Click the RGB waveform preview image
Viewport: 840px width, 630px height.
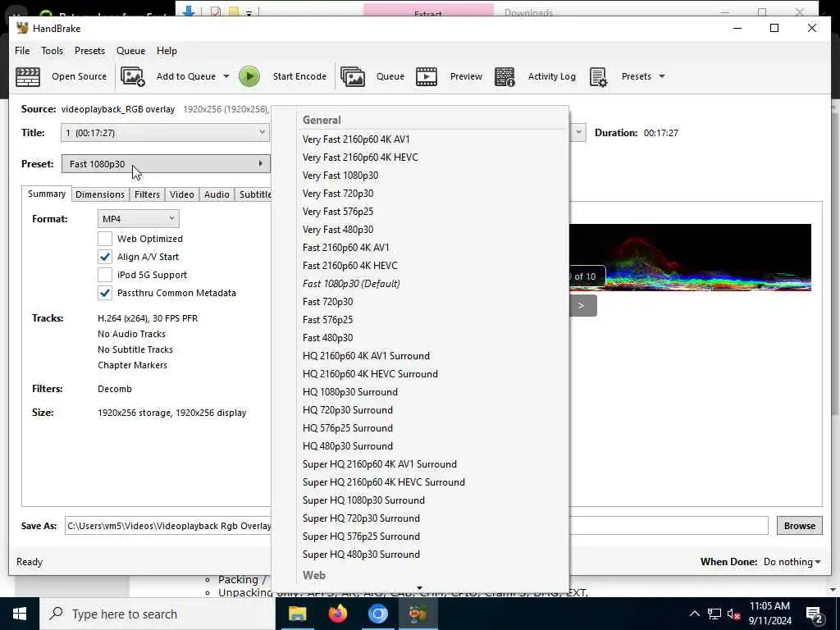point(690,258)
